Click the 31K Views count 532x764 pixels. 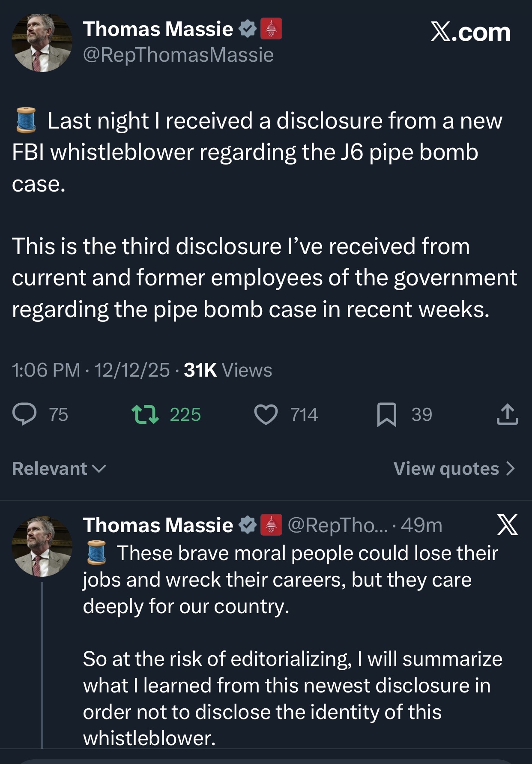click(x=228, y=370)
